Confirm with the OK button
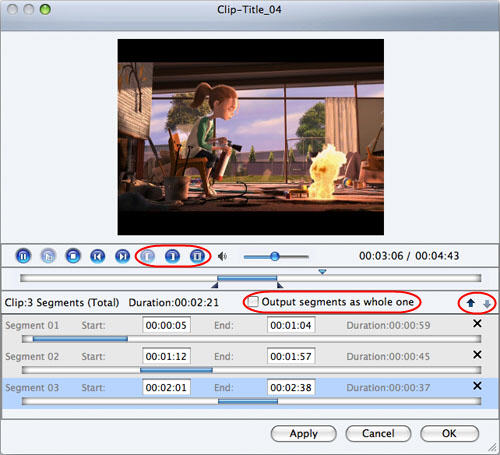 (x=449, y=433)
